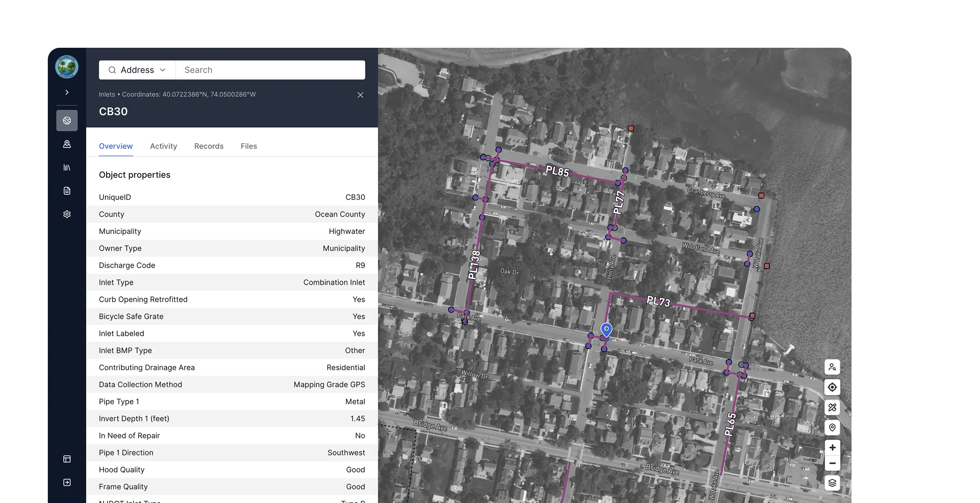Open the library sidebar icon

[x=67, y=168]
